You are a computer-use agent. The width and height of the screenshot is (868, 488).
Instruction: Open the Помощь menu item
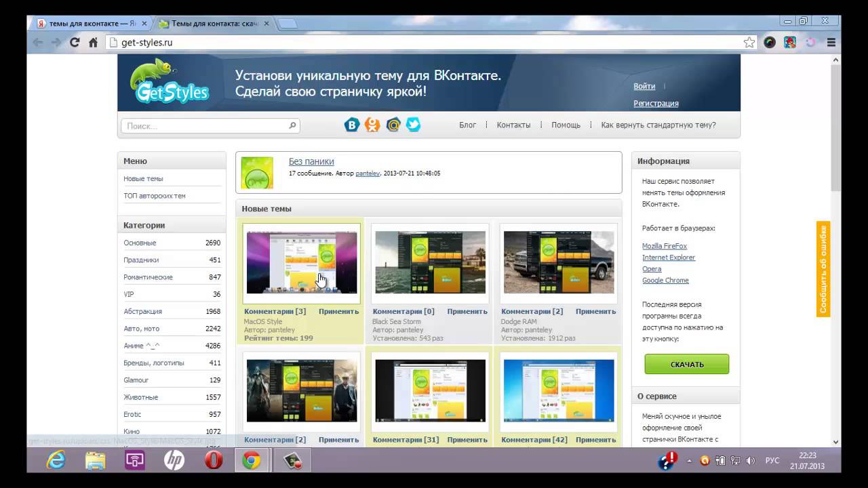click(x=566, y=125)
